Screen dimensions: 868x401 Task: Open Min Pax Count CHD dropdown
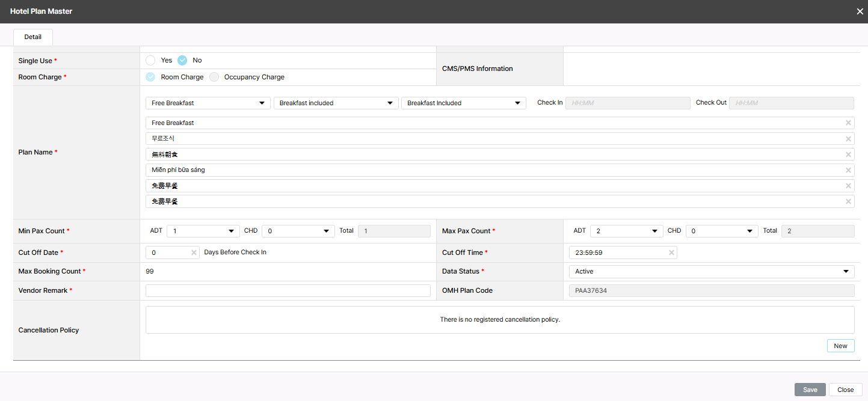pos(298,231)
